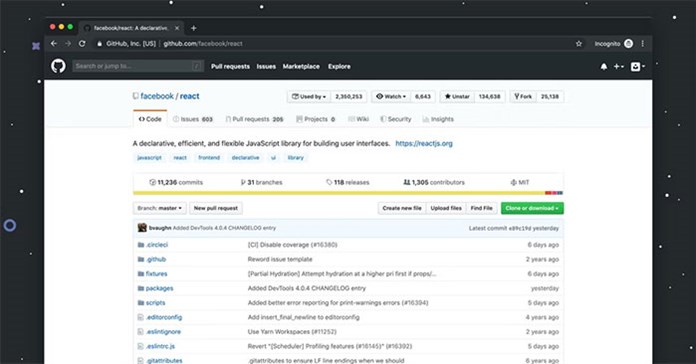Click the declarative topic tag
The width and height of the screenshot is (696, 364).
245,158
